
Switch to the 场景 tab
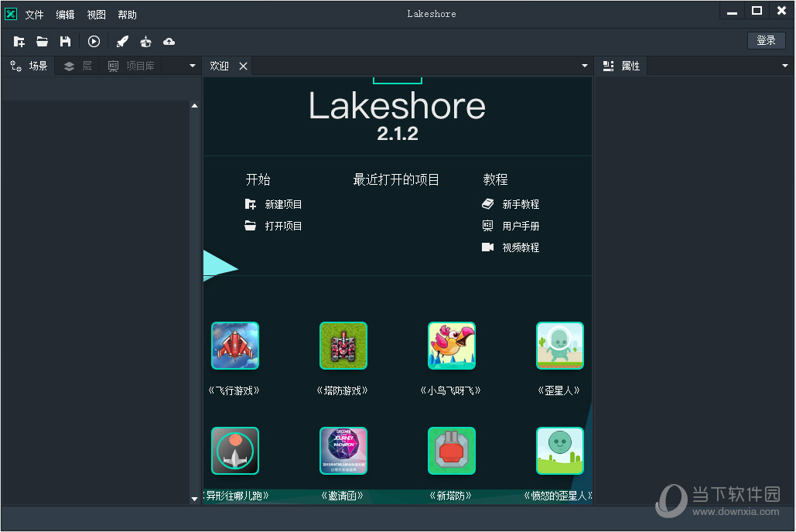click(x=29, y=66)
